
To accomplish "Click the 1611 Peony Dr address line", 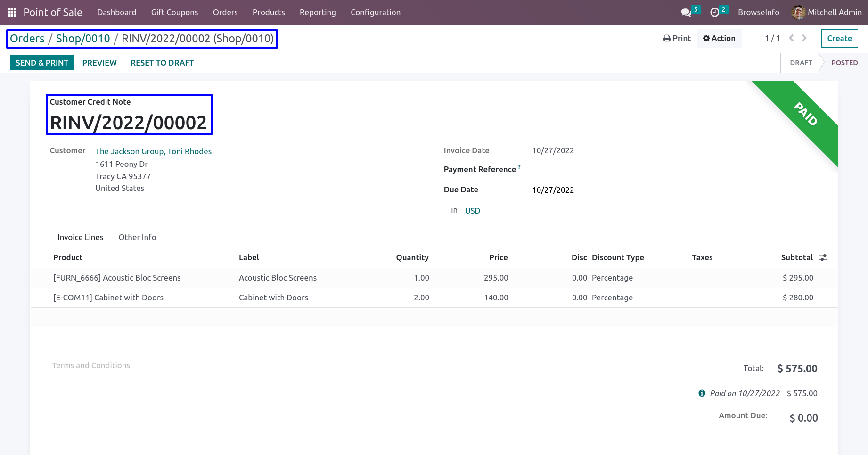I will (122, 164).
